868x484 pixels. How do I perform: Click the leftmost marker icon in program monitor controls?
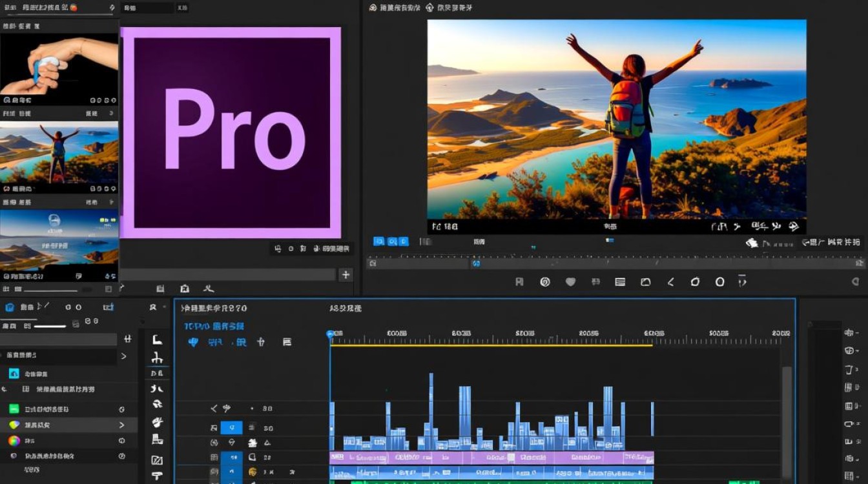click(x=519, y=282)
